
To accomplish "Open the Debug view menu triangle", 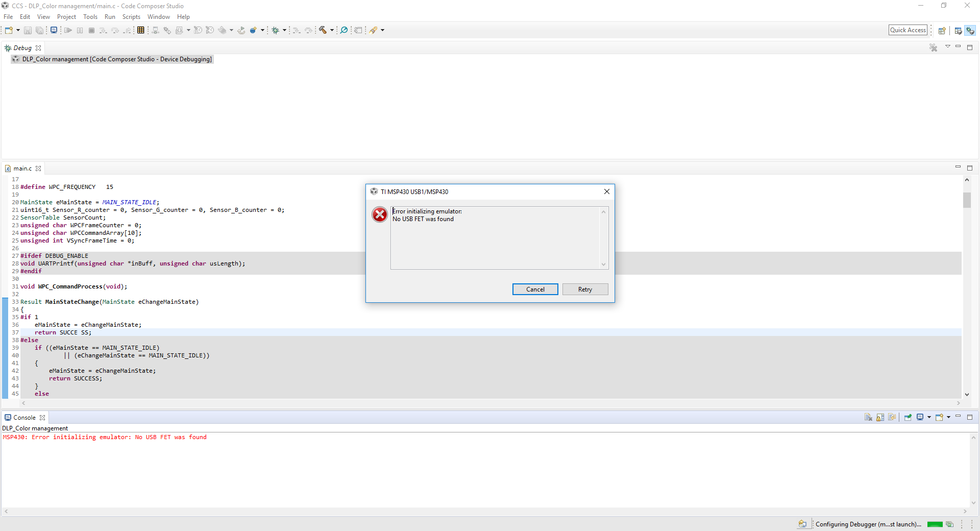I will pyautogui.click(x=948, y=46).
